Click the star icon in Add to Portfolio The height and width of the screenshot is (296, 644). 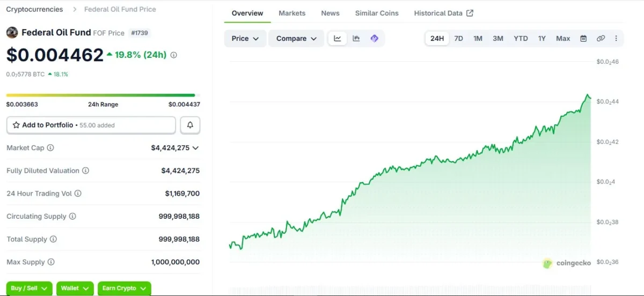coord(16,125)
